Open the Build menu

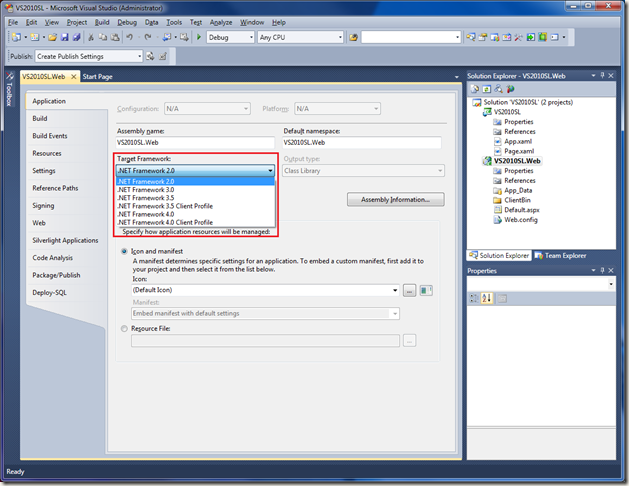(102, 22)
